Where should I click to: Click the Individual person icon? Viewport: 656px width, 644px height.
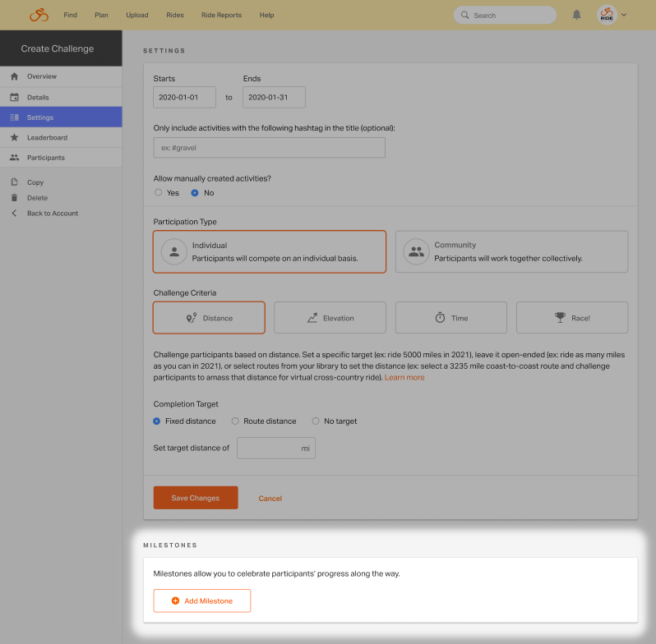174,251
